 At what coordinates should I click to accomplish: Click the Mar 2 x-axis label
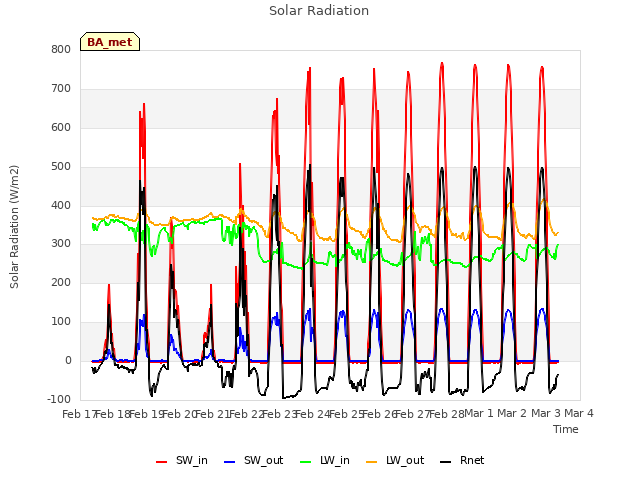pos(512,413)
